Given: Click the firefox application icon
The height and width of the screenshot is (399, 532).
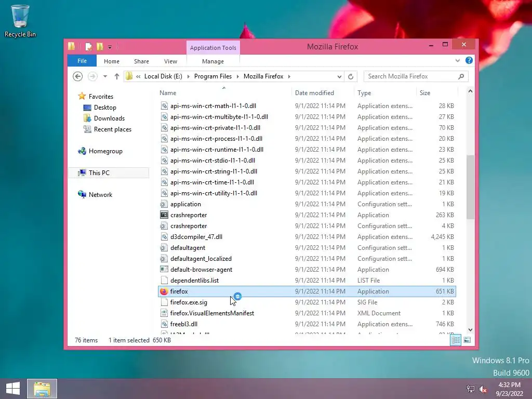Looking at the screenshot, I should point(164,291).
